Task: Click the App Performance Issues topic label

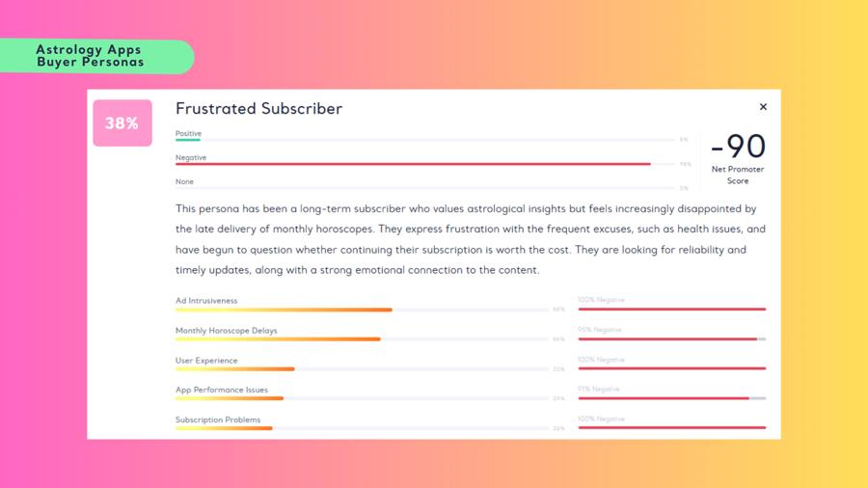Action: click(222, 391)
